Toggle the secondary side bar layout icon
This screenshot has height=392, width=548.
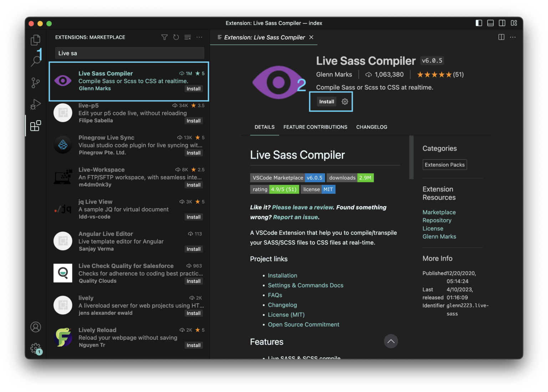click(502, 23)
